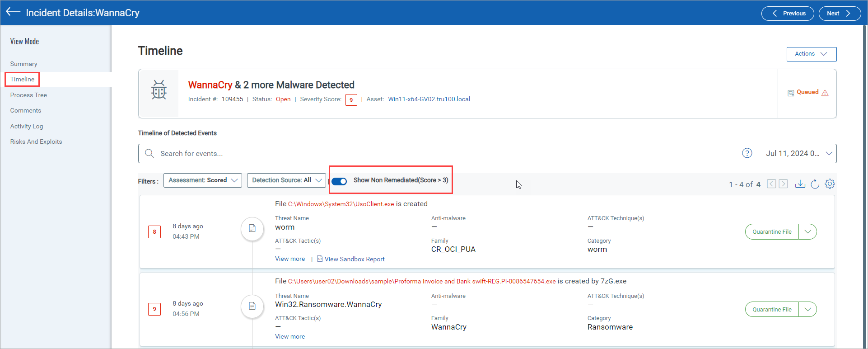Expand the Actions dropdown
868x349 pixels.
[x=811, y=54]
